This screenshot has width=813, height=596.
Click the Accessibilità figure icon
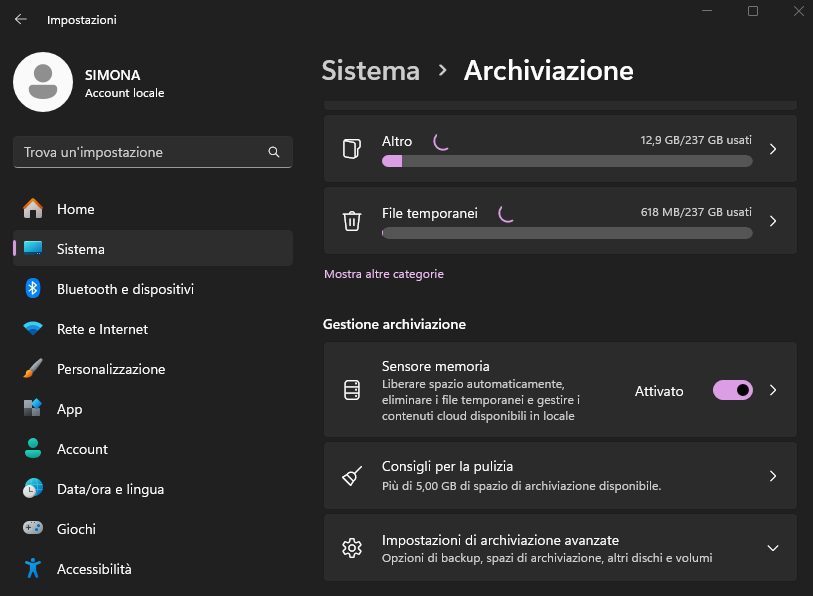pyautogui.click(x=33, y=568)
